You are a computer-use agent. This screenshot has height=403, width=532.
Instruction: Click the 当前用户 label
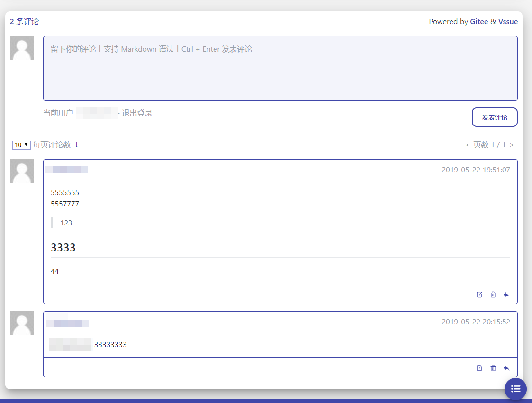tap(58, 113)
